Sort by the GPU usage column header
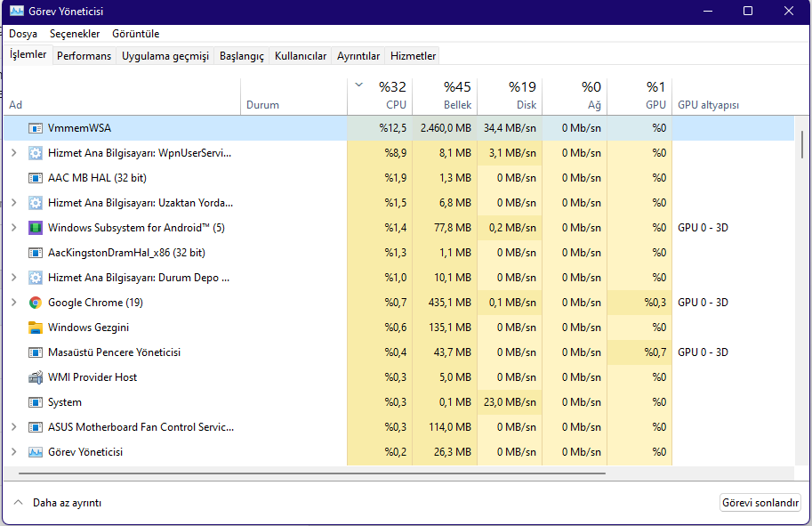The width and height of the screenshot is (812, 526). point(639,96)
